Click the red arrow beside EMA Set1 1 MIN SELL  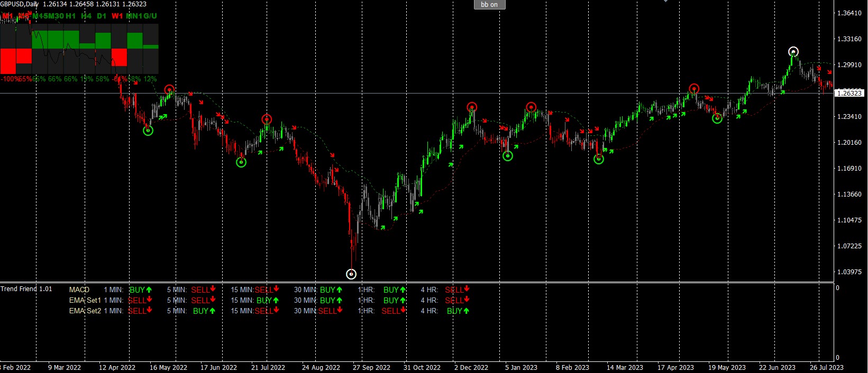point(149,300)
